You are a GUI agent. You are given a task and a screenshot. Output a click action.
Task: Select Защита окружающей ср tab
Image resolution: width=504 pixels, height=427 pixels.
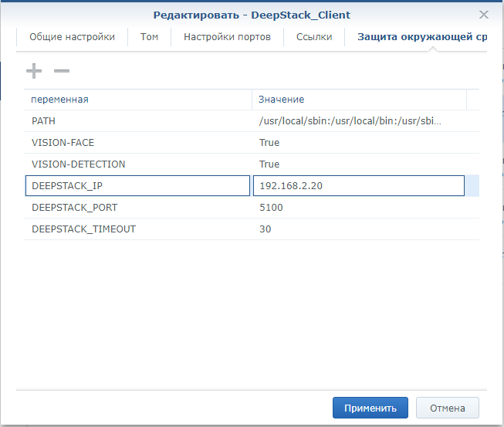click(x=422, y=37)
